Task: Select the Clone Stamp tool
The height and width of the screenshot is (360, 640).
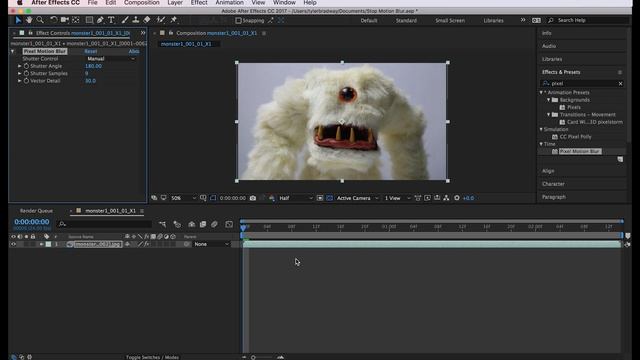Action: coord(136,20)
